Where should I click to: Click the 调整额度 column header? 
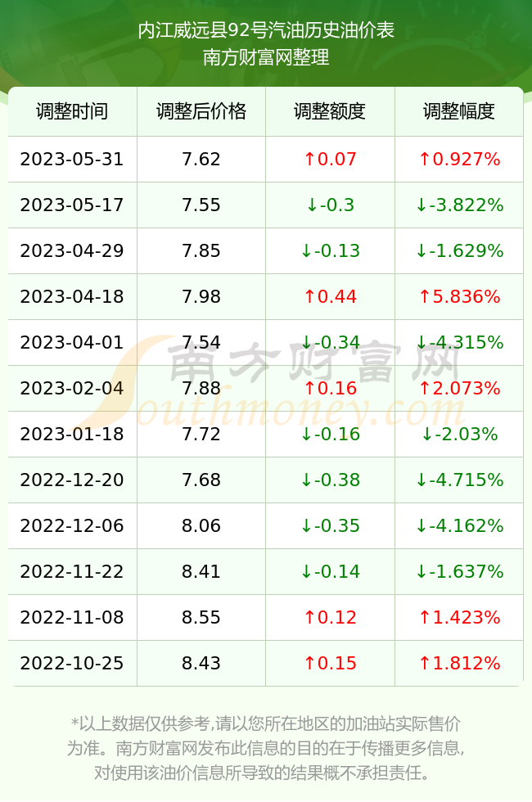[x=330, y=111]
